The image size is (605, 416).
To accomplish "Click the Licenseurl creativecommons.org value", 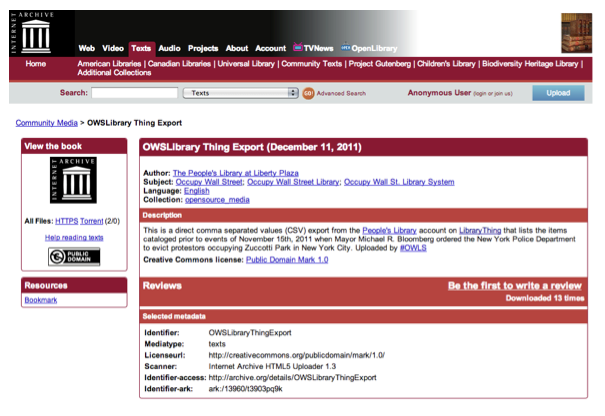I will (297, 355).
